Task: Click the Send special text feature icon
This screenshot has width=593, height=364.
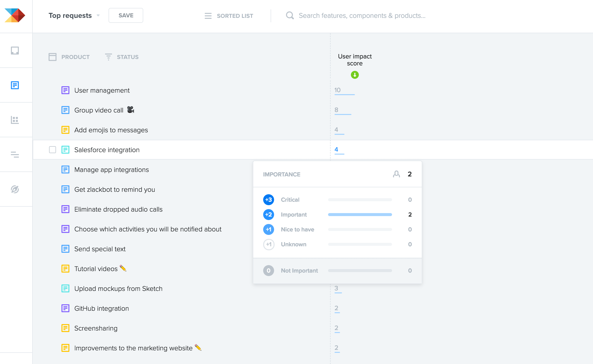Action: point(65,249)
